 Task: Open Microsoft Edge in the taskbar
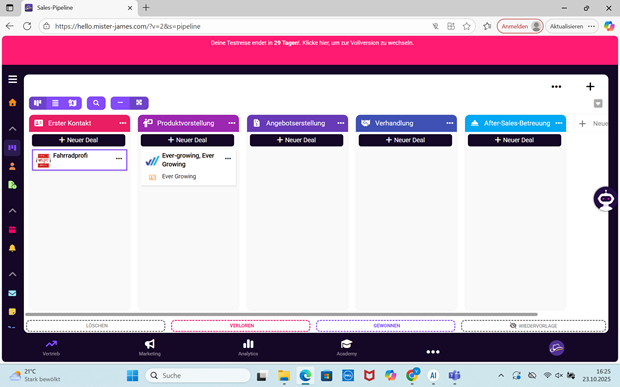(305, 376)
